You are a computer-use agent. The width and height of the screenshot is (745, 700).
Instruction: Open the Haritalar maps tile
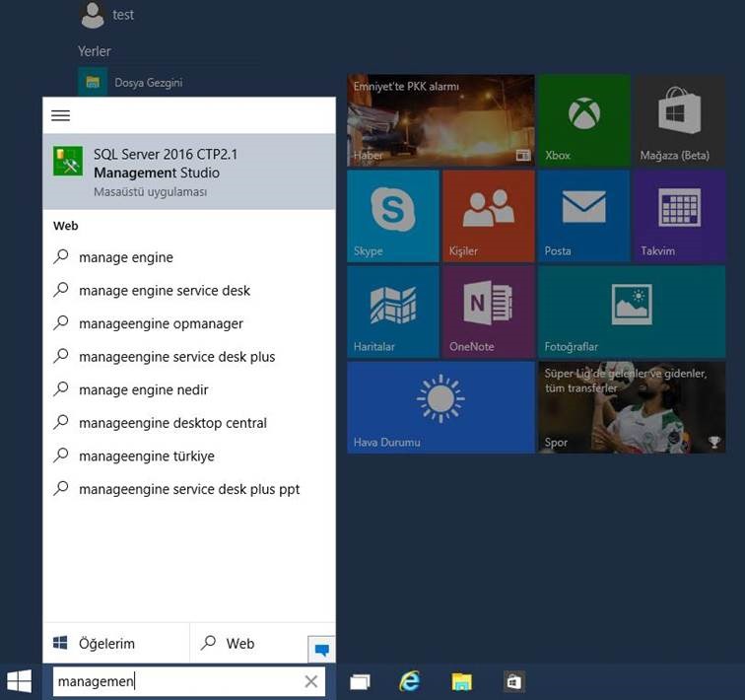(393, 312)
